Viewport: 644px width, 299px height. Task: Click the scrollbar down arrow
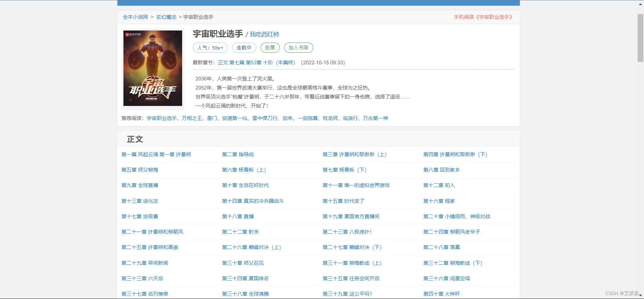(640, 295)
